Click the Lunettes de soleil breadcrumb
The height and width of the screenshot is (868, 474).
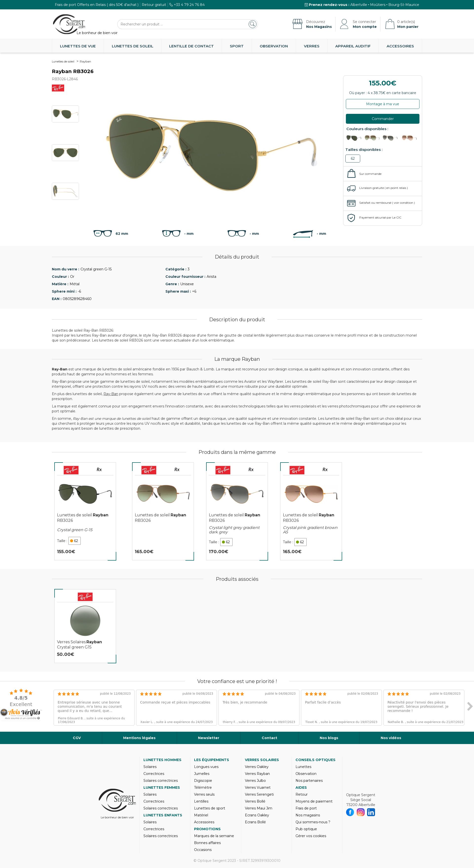63,62
